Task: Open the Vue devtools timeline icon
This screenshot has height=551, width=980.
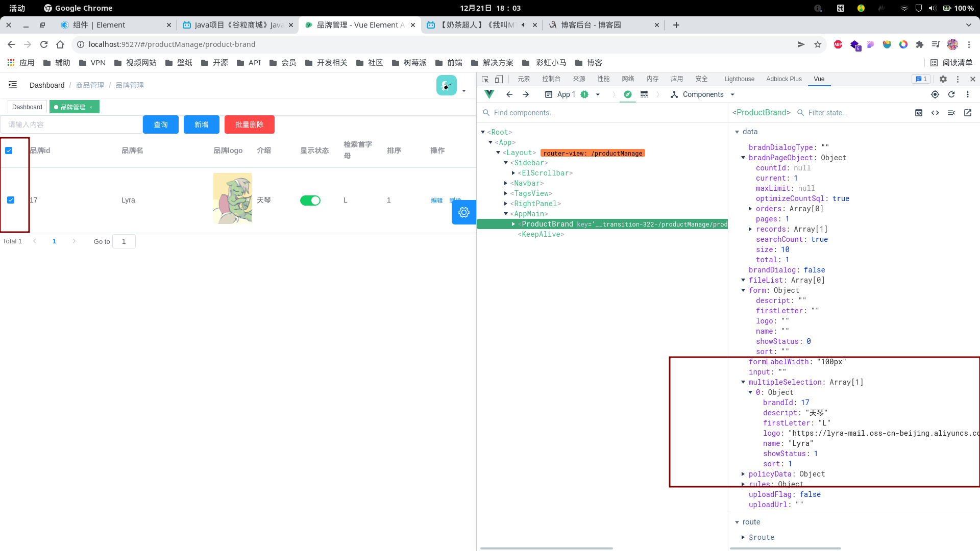Action: pyautogui.click(x=644, y=94)
